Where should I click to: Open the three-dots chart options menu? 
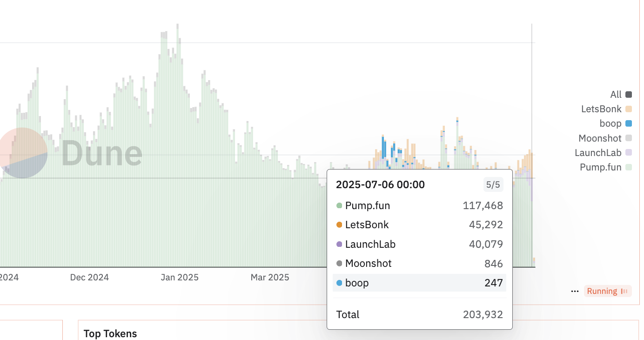pyautogui.click(x=575, y=291)
